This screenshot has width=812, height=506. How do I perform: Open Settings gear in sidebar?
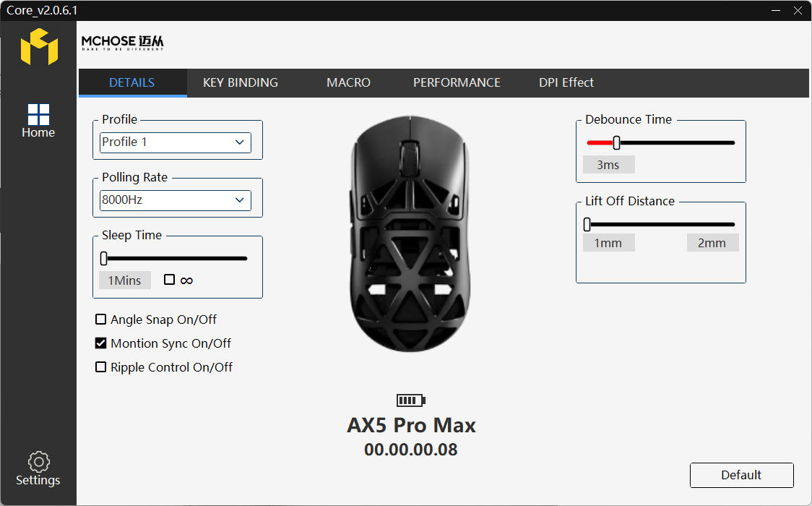coord(38,468)
